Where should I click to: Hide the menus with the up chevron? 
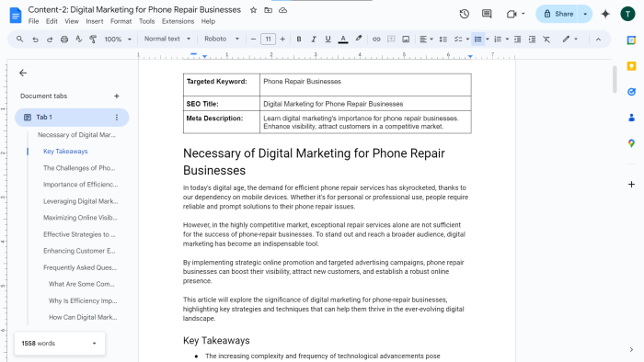pos(598,40)
